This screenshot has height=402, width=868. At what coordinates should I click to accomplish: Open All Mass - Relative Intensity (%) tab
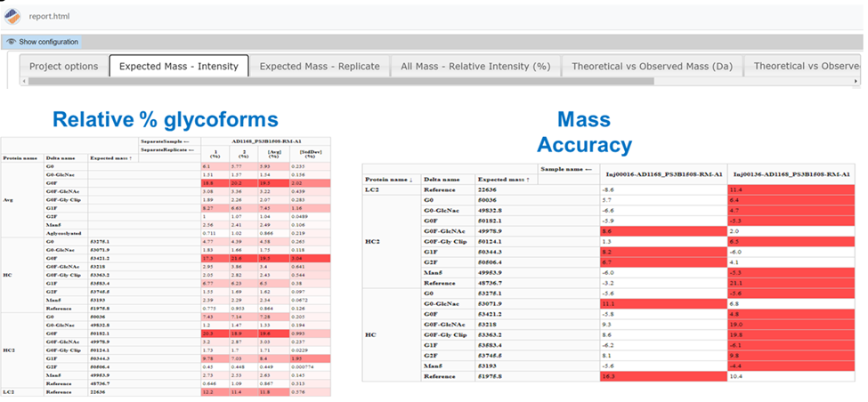[475, 67]
